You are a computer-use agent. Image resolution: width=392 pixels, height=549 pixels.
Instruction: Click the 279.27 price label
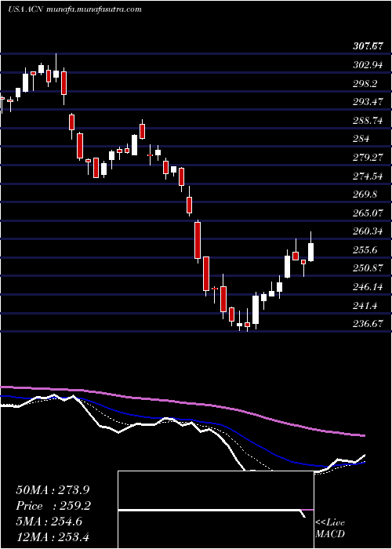coord(368,158)
